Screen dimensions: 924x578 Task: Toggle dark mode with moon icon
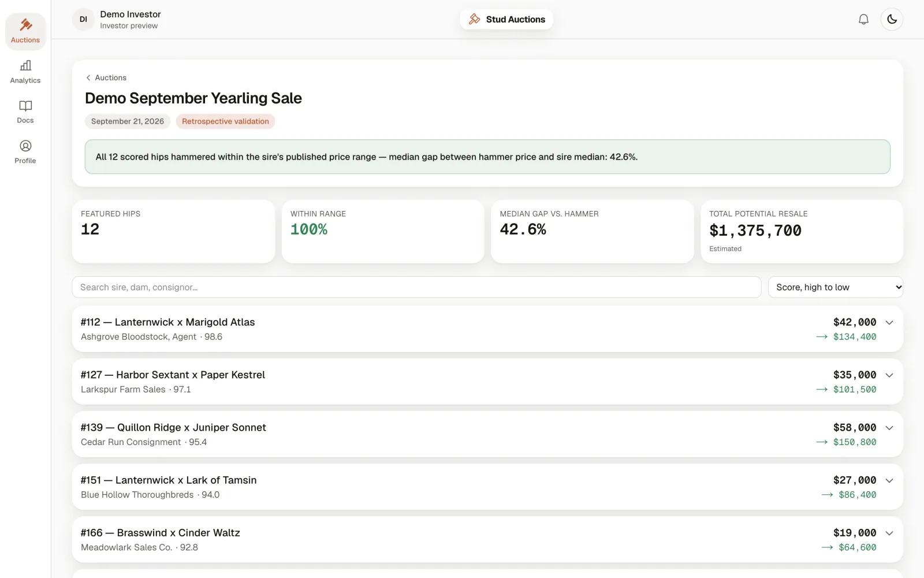(892, 19)
